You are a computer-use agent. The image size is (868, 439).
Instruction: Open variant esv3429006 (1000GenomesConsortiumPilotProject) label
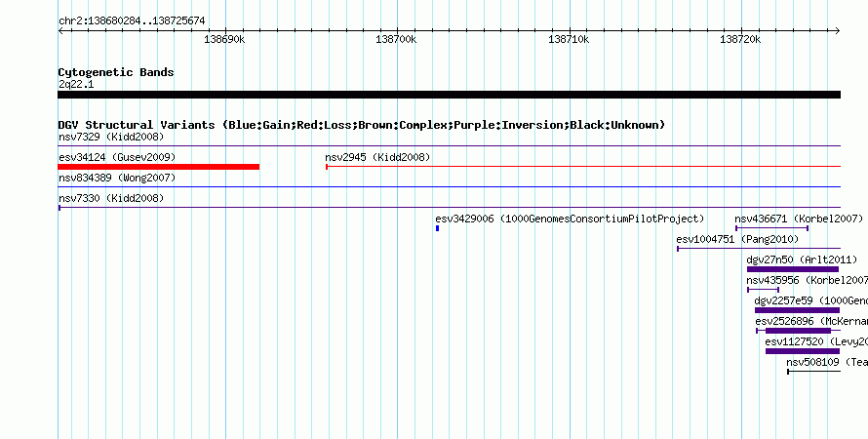570,219
